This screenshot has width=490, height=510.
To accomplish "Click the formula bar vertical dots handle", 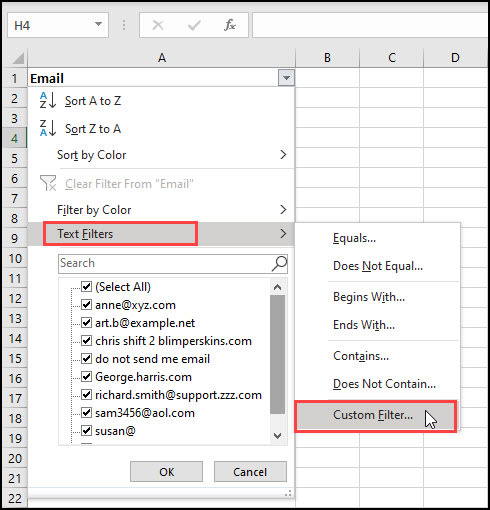I will 124,25.
